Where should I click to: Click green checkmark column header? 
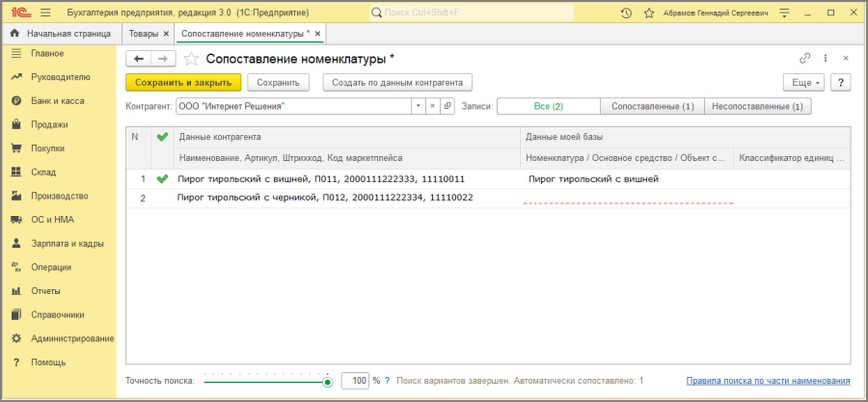coord(162,137)
